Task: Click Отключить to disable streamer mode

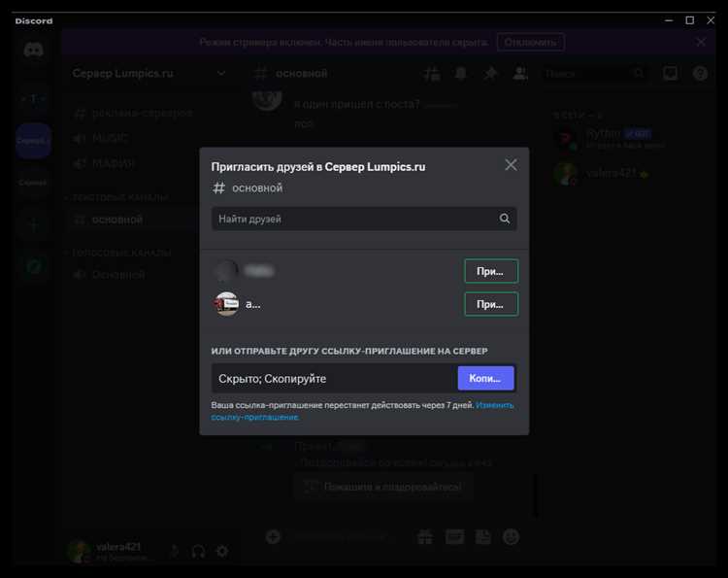Action: [531, 43]
